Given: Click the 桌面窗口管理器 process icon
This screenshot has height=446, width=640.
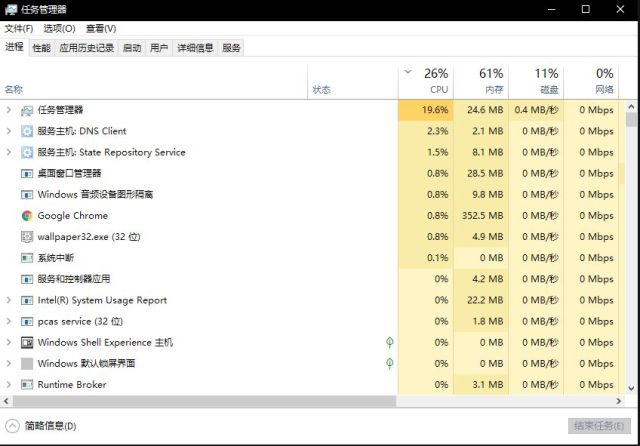Looking at the screenshot, I should pyautogui.click(x=27, y=173).
